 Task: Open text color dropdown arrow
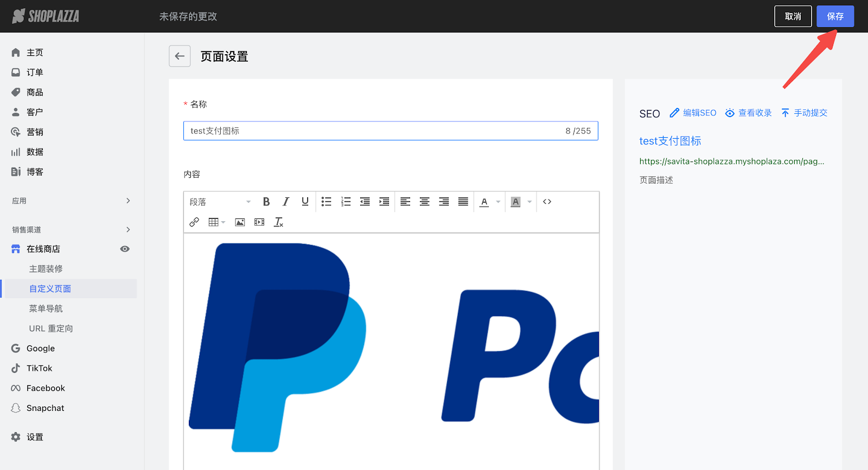pyautogui.click(x=498, y=202)
